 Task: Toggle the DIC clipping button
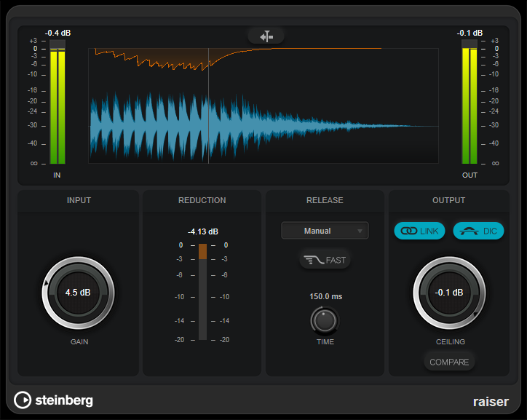tap(478, 231)
